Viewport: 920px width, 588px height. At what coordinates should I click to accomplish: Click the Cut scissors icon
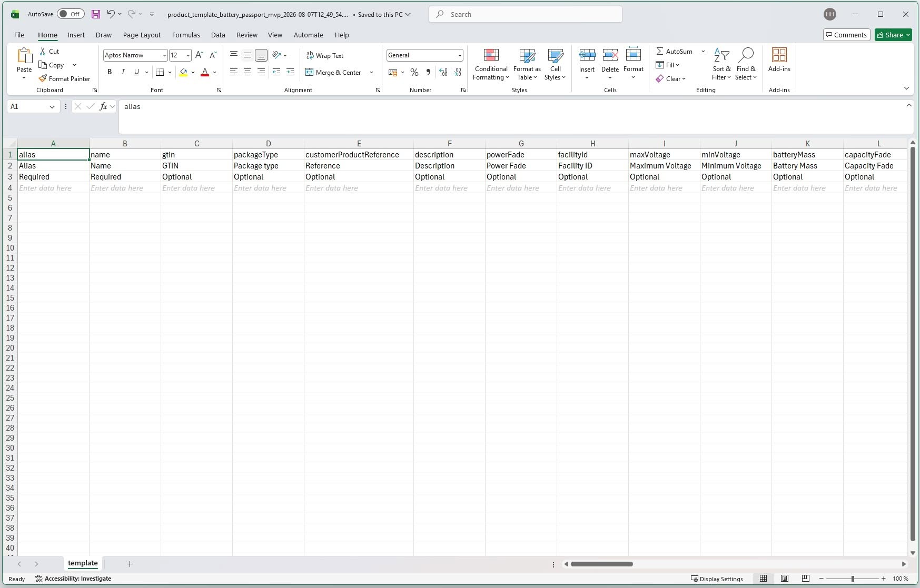(43, 51)
